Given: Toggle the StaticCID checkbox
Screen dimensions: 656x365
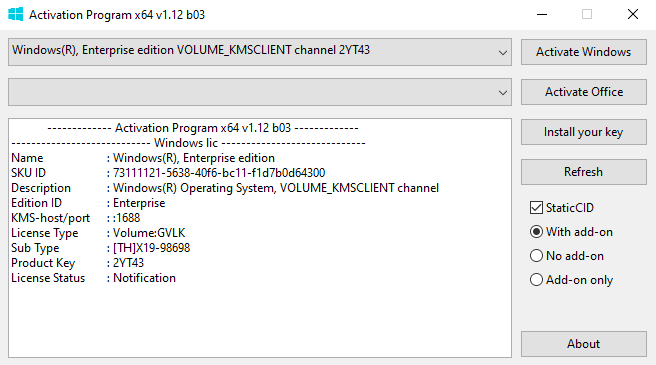Looking at the screenshot, I should click(x=536, y=208).
